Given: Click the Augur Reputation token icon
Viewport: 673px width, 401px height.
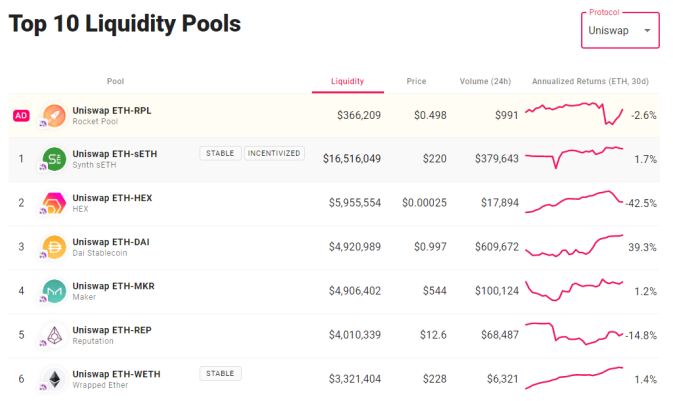Looking at the screenshot, I should [55, 335].
